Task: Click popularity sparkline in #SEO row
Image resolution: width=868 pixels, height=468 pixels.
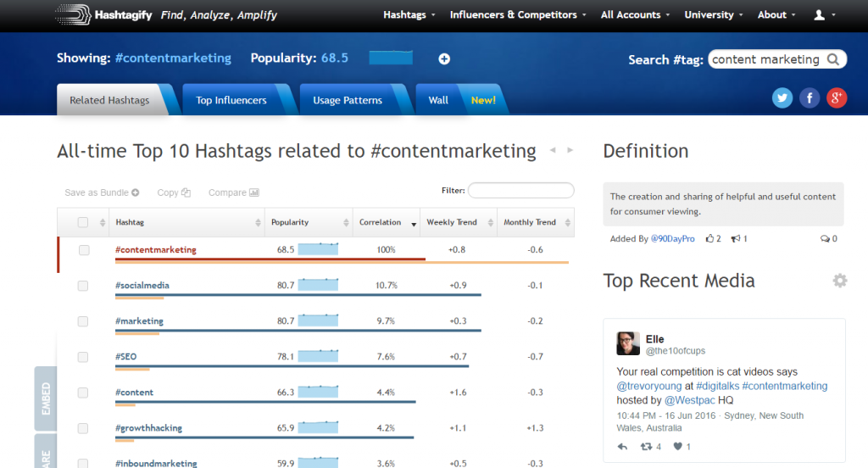Action: [318, 356]
